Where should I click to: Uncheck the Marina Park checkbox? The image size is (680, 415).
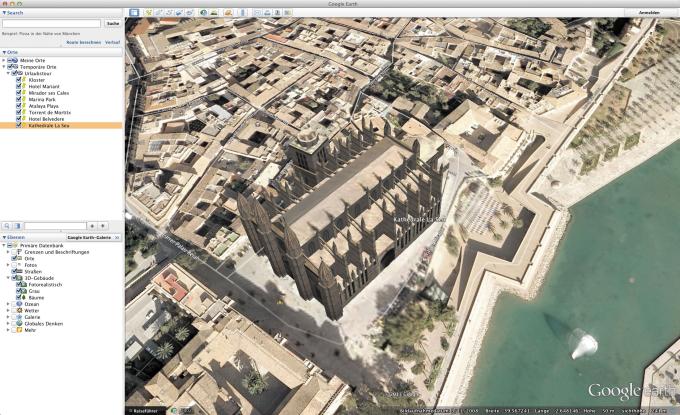(19, 99)
